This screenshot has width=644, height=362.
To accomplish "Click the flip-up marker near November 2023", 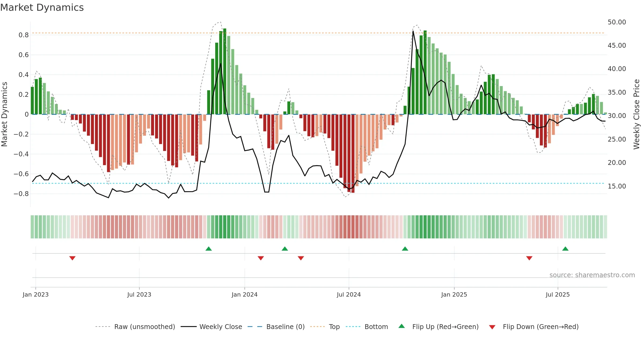I will tap(208, 249).
